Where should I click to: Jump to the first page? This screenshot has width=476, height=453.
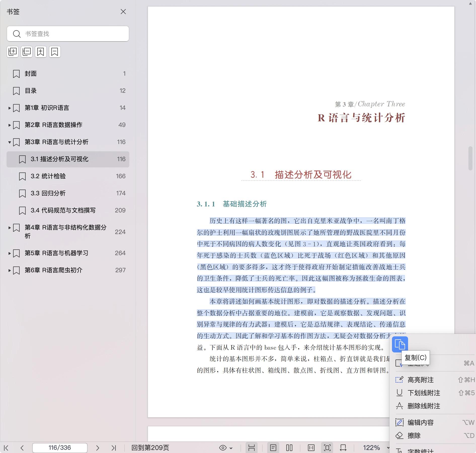tap(6, 448)
